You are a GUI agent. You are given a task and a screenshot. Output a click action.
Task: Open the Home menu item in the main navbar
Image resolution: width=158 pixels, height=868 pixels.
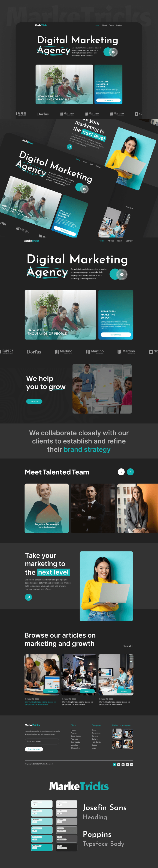pos(101,241)
